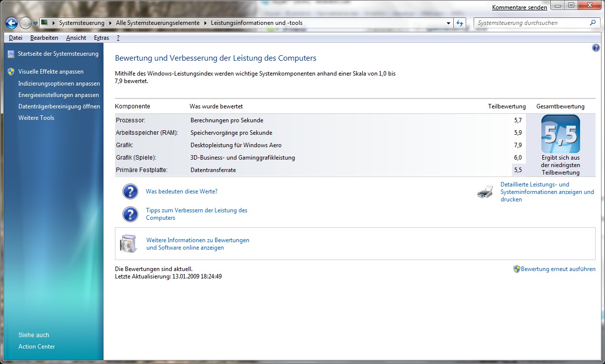Click the Letzte Aktualisierung timestamp text
The height and width of the screenshot is (364, 605).
(168, 276)
